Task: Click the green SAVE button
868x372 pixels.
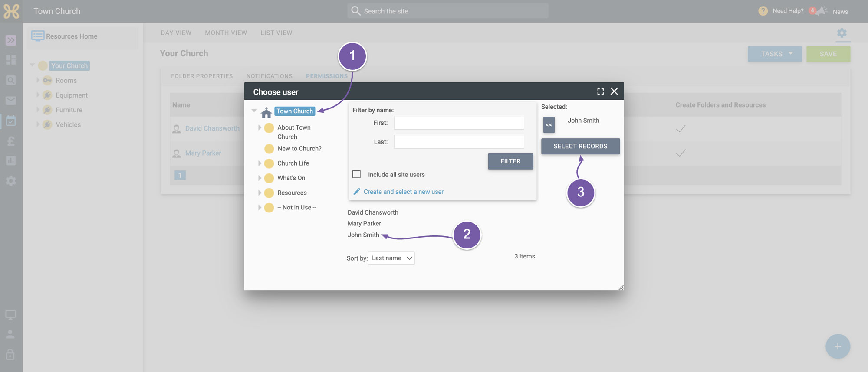Action: (828, 54)
